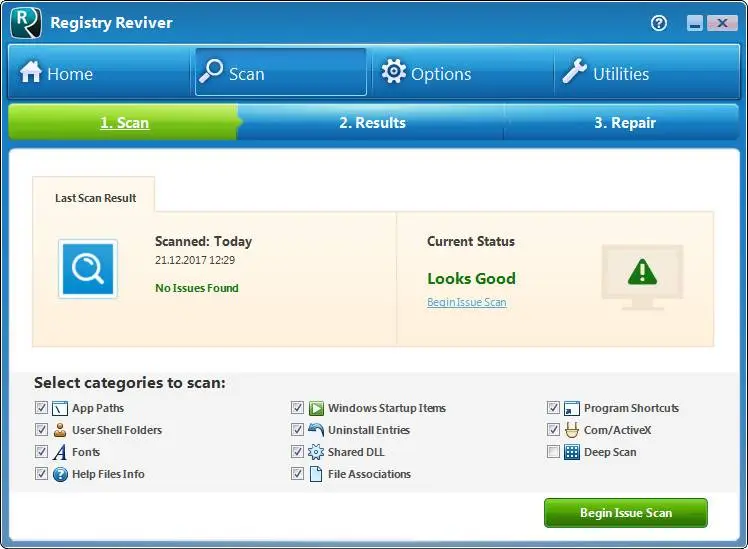Viewport: 748px width, 549px height.
Task: Click the 'Scanned: Today' text
Action: (x=203, y=241)
